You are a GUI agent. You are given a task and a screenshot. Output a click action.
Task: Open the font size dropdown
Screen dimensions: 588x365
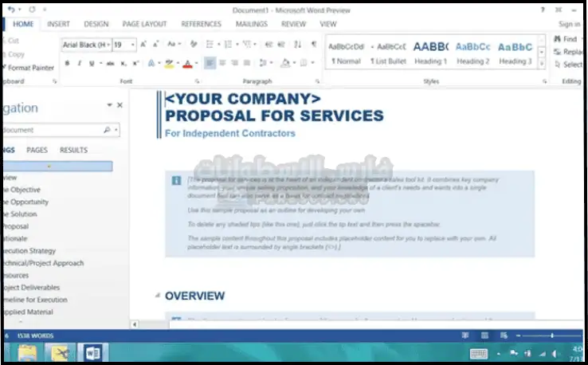click(x=133, y=45)
